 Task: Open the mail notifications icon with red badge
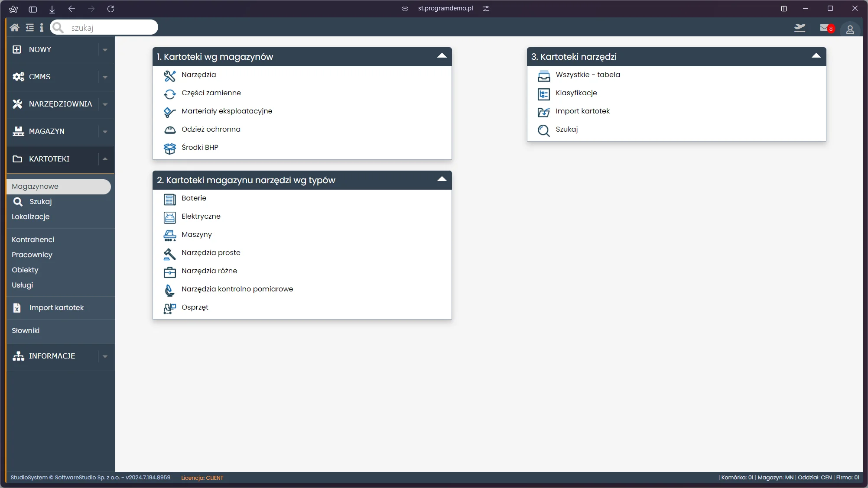826,28
